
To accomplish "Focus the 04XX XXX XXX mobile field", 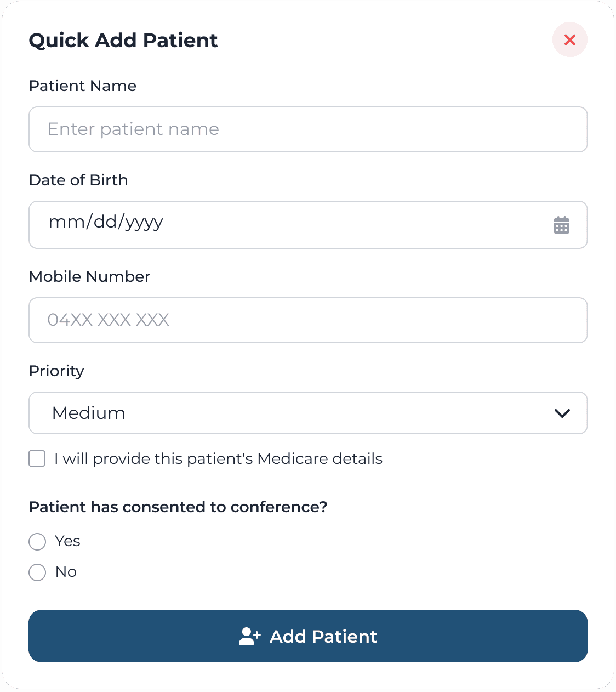I will click(308, 320).
